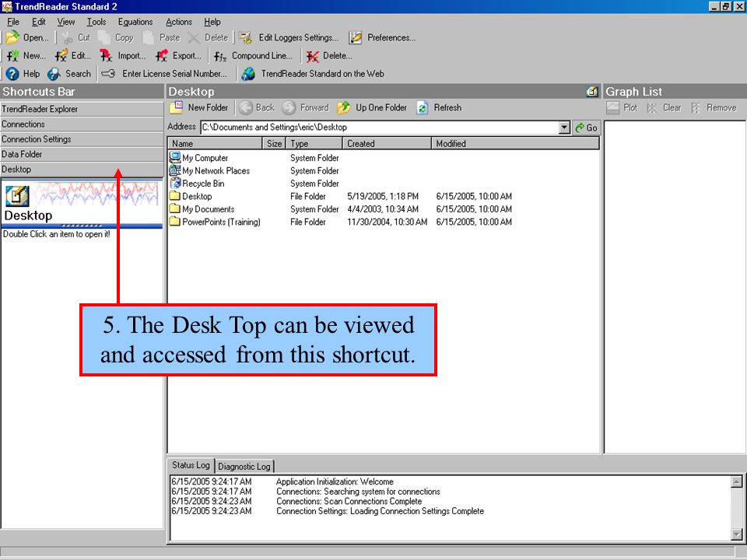Screen dimensions: 747x560
Task: Select TrendReader Explorer shortcut
Action: [82, 109]
